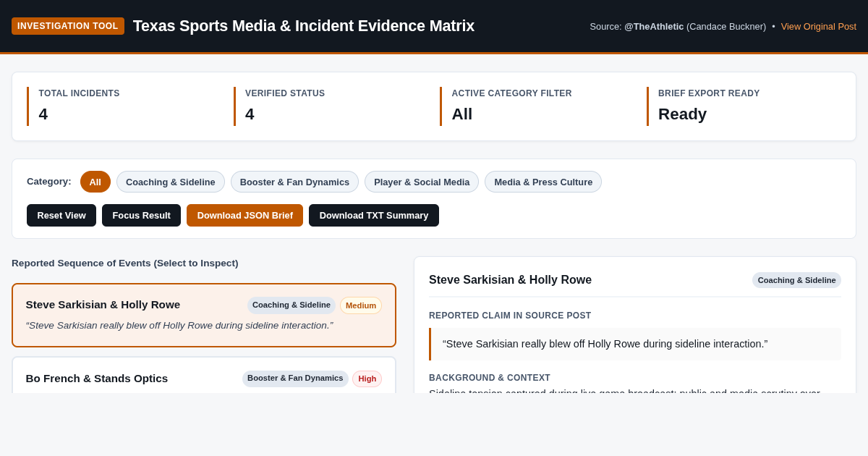Screen dimensions: 868x456
Task: Click the detail panel title Steve Sarkisian & Holly Rowe
Action: pyautogui.click(x=510, y=280)
